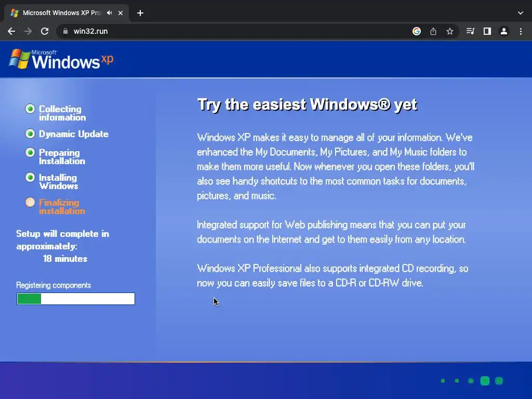
Task: Click the Installing Windows step bullet
Action: pyautogui.click(x=30, y=177)
